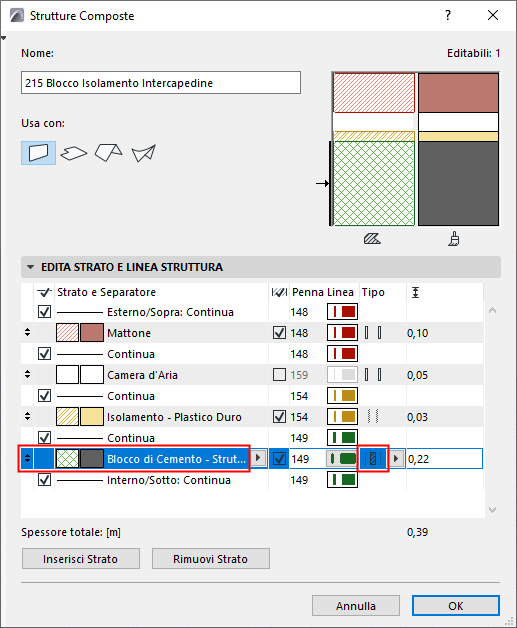Click the paintbrush surface preview icon

click(x=454, y=239)
